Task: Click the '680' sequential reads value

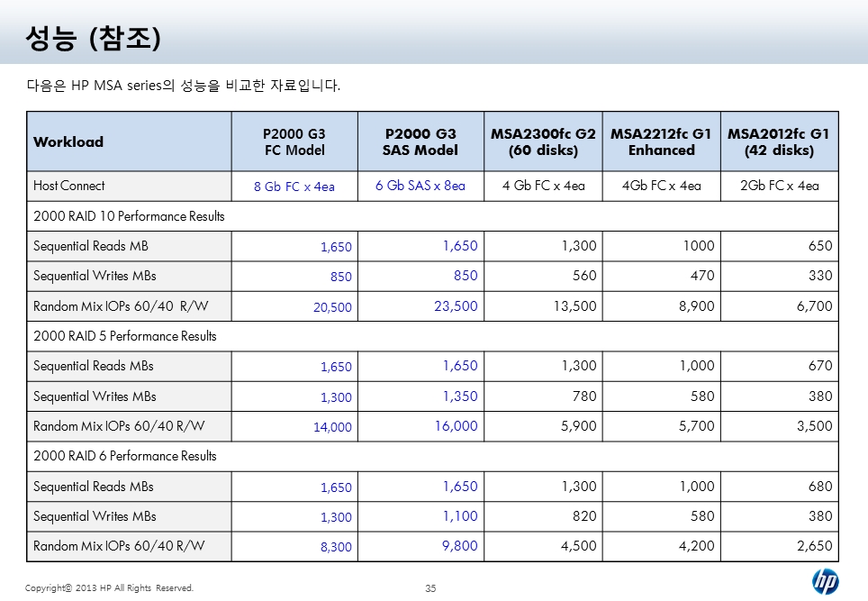Action: pos(820,487)
